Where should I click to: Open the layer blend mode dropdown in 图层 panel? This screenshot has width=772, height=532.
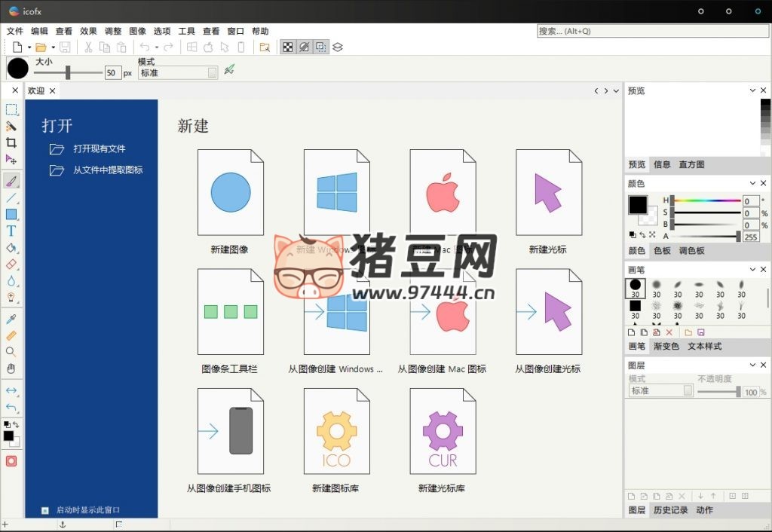point(660,390)
